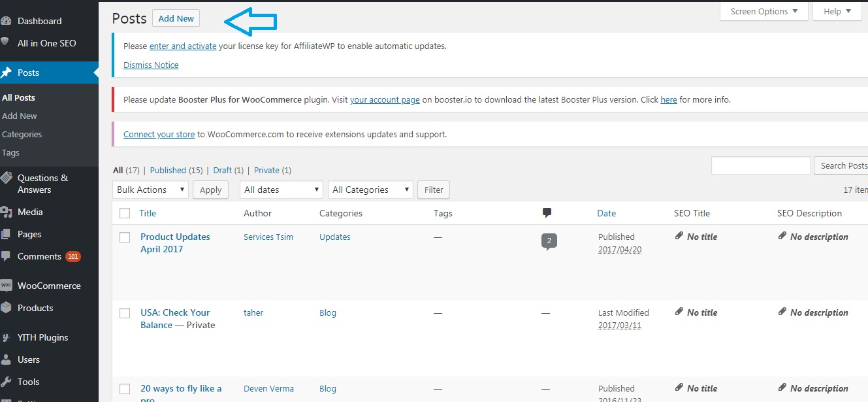868x402 pixels.
Task: Click the Media library icon
Action: (6, 212)
